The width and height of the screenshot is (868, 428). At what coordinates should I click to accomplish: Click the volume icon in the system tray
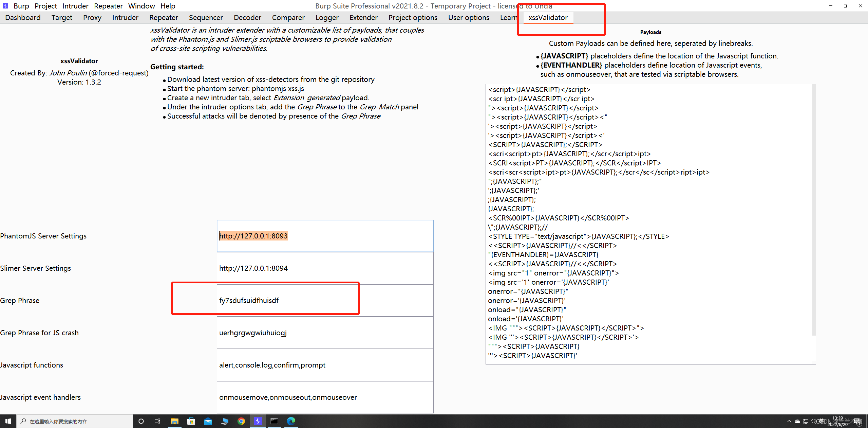click(813, 421)
